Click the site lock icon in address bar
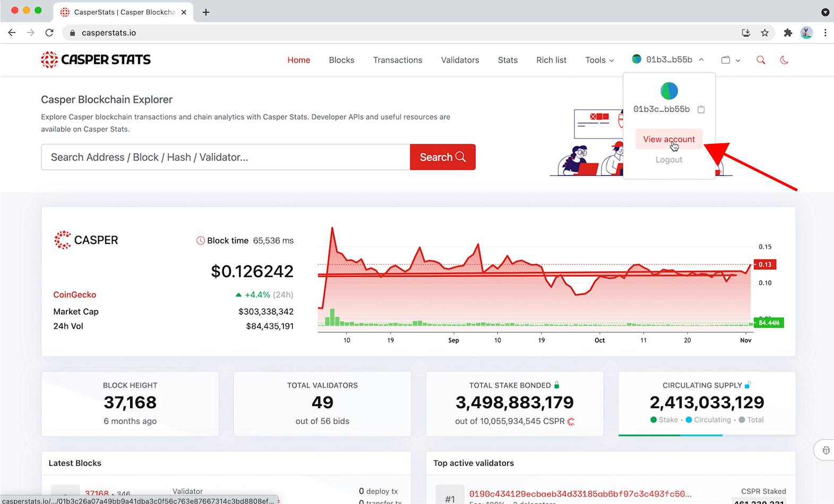 tap(72, 33)
